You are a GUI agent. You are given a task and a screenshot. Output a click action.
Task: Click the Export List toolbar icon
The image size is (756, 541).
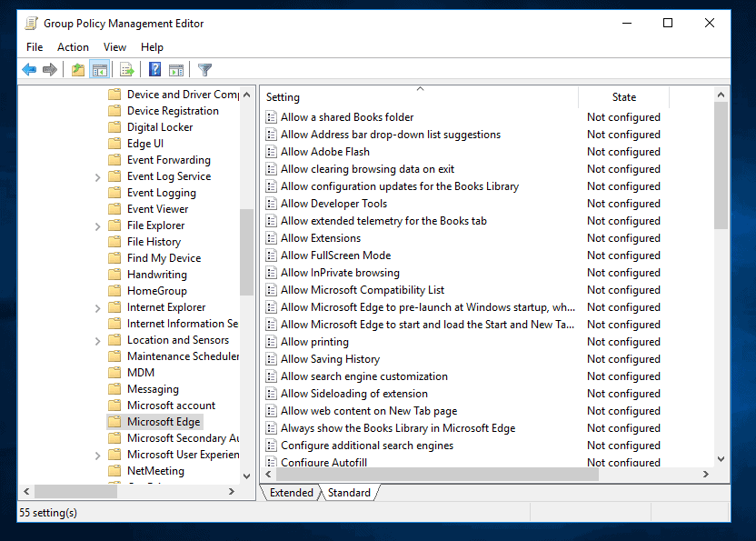click(x=127, y=69)
